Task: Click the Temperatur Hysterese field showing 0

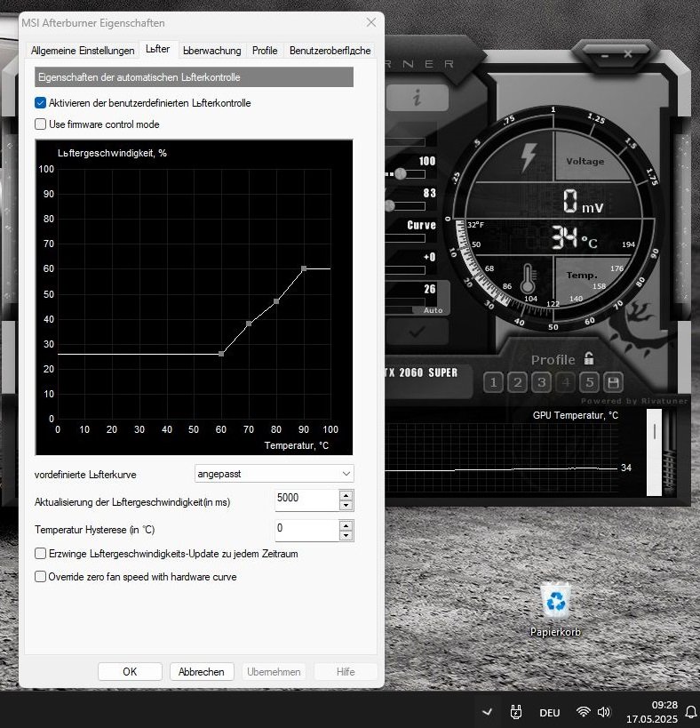Action: pos(307,530)
